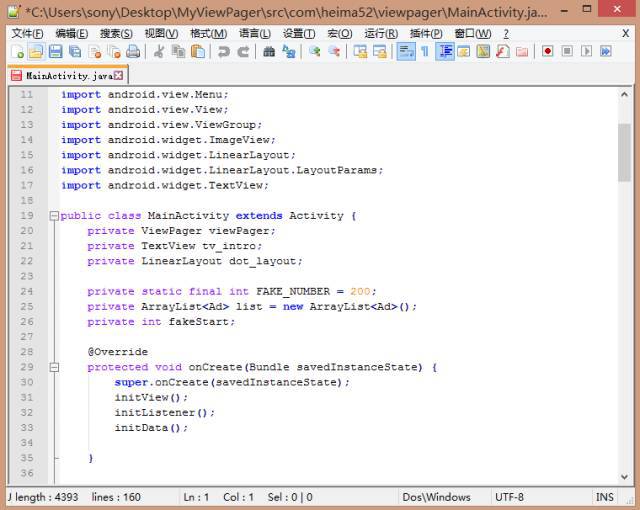The image size is (640, 510).
Task: Click the Open file toolbar icon
Action: [x=36, y=52]
